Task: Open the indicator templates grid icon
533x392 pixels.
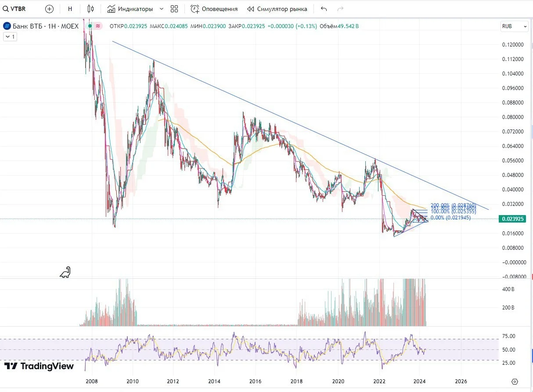Action: 174,9
